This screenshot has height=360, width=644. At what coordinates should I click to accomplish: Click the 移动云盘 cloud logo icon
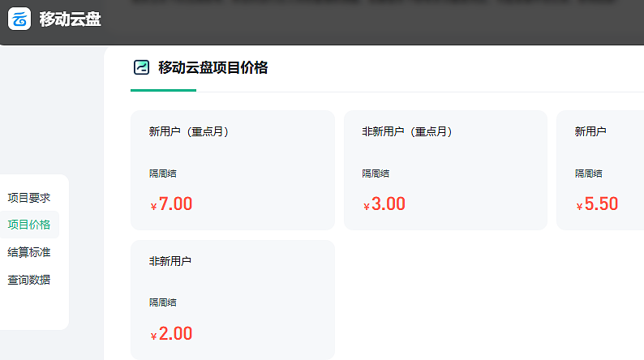(x=19, y=19)
